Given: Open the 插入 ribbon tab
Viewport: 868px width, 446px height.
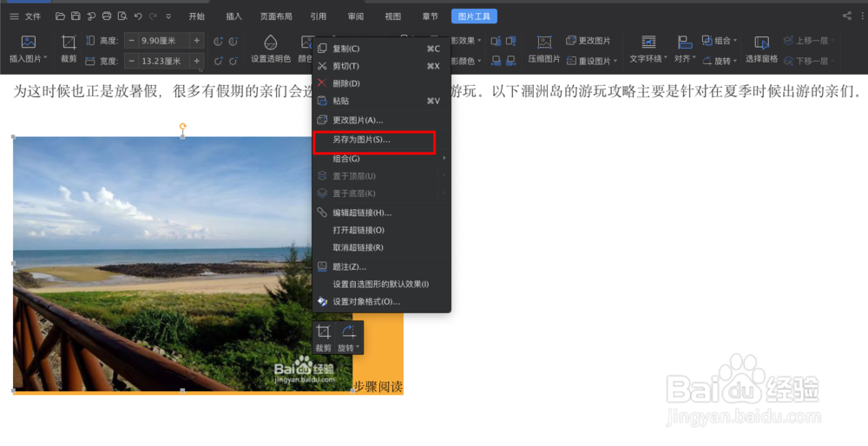Looking at the screenshot, I should pos(233,16).
